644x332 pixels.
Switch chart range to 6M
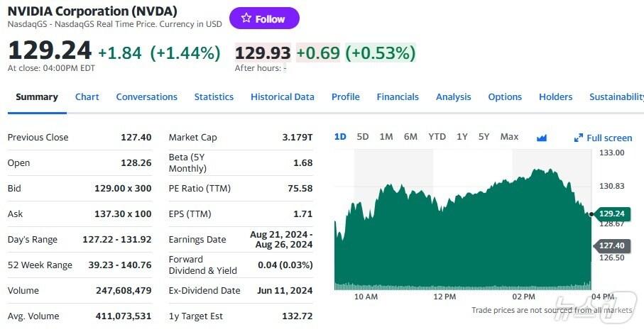tap(410, 136)
